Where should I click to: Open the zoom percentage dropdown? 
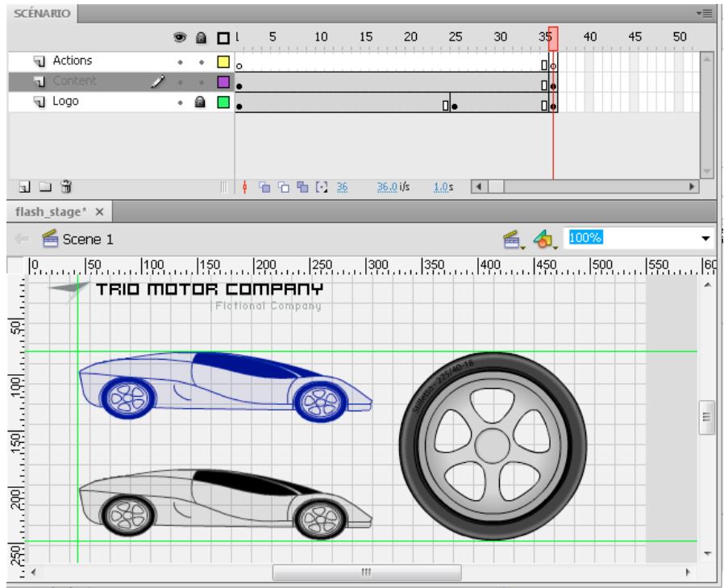(x=707, y=239)
